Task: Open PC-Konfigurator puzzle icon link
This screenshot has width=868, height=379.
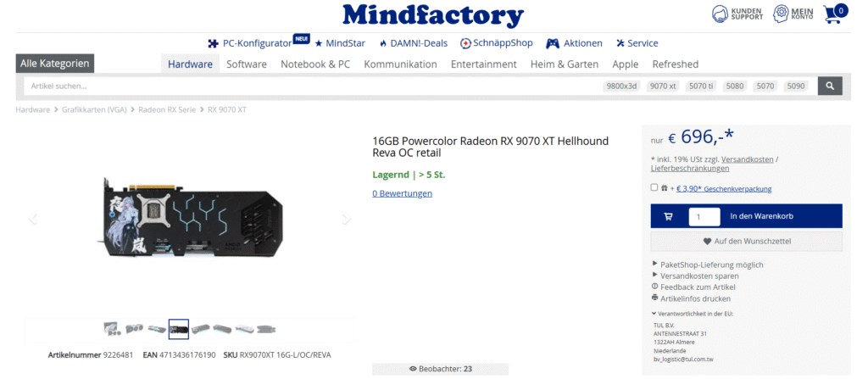Action: pyautogui.click(x=213, y=43)
